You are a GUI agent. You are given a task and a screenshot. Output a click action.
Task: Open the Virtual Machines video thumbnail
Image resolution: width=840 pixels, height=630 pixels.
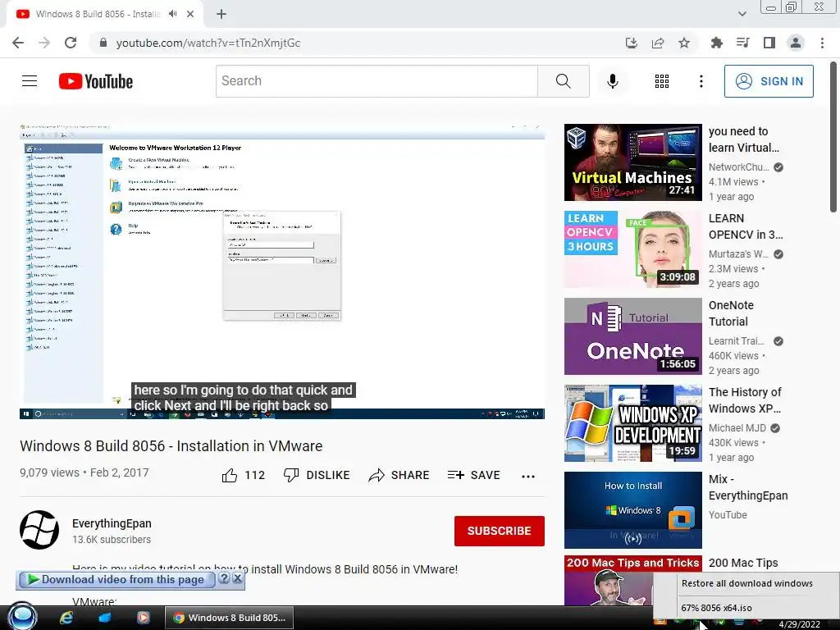pyautogui.click(x=632, y=162)
